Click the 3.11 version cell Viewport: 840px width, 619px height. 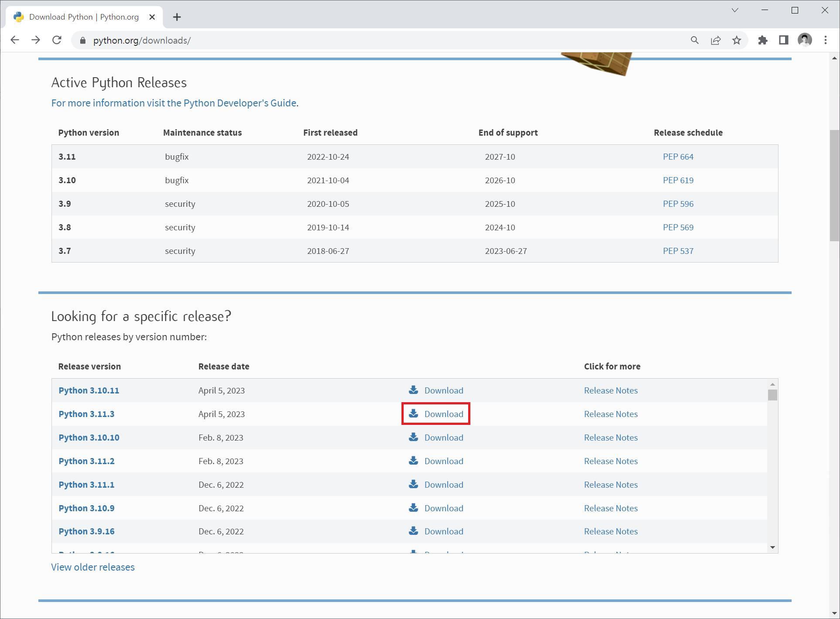coord(67,157)
